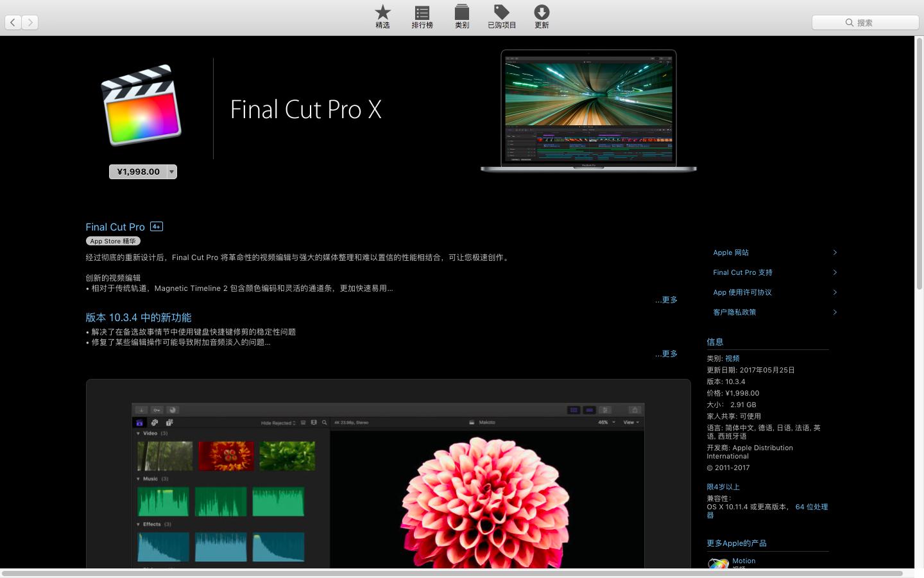Click the 视频 category link
Screen dimensions: 924x578
[732, 359]
